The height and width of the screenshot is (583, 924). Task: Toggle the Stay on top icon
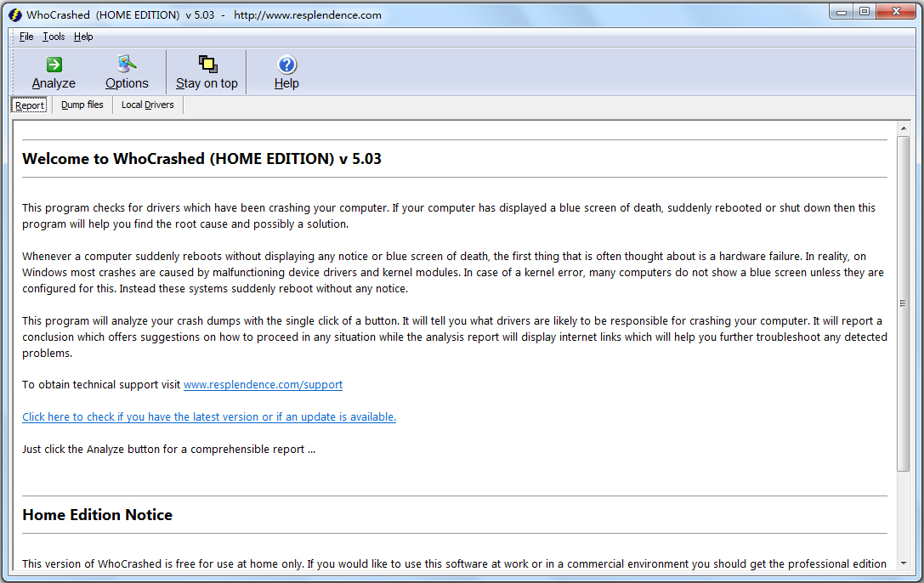pyautogui.click(x=207, y=65)
